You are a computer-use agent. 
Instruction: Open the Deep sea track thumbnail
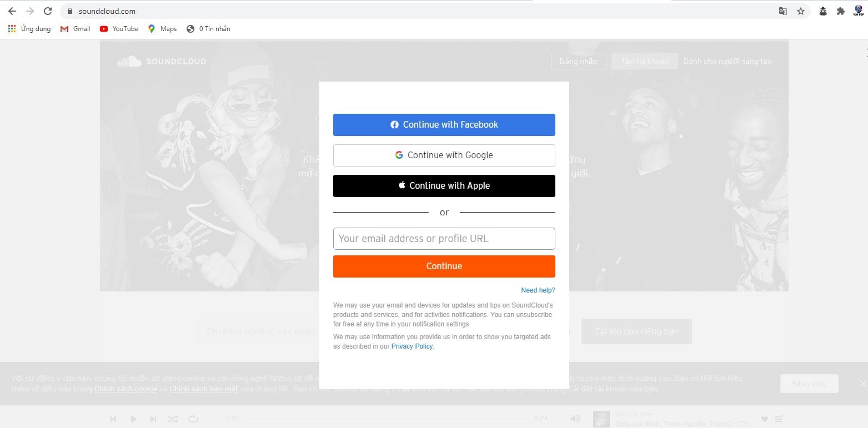(x=601, y=419)
